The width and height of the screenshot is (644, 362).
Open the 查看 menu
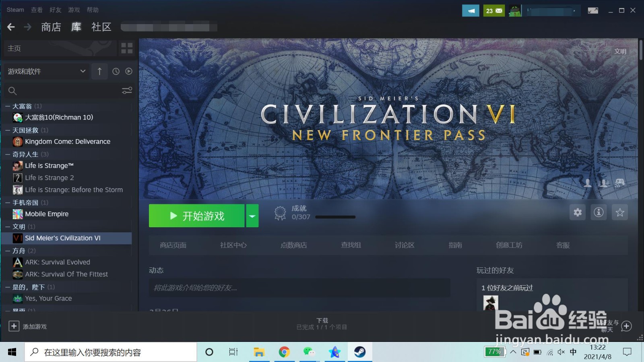coord(37,10)
